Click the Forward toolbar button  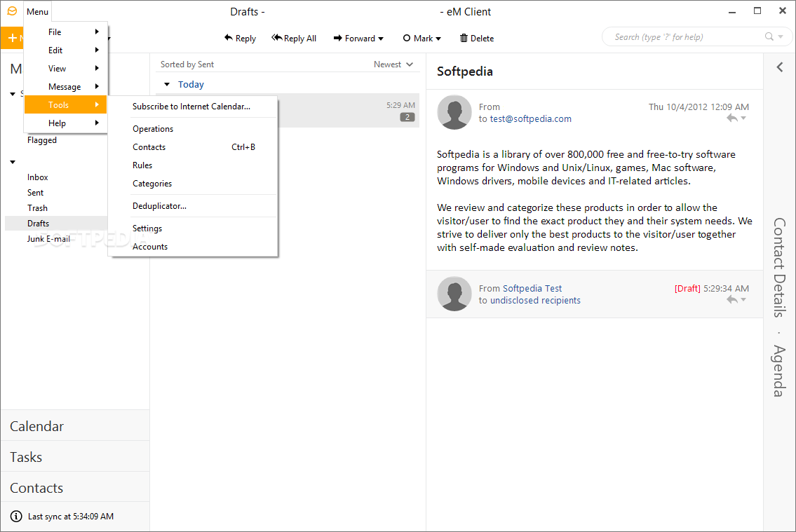(354, 38)
